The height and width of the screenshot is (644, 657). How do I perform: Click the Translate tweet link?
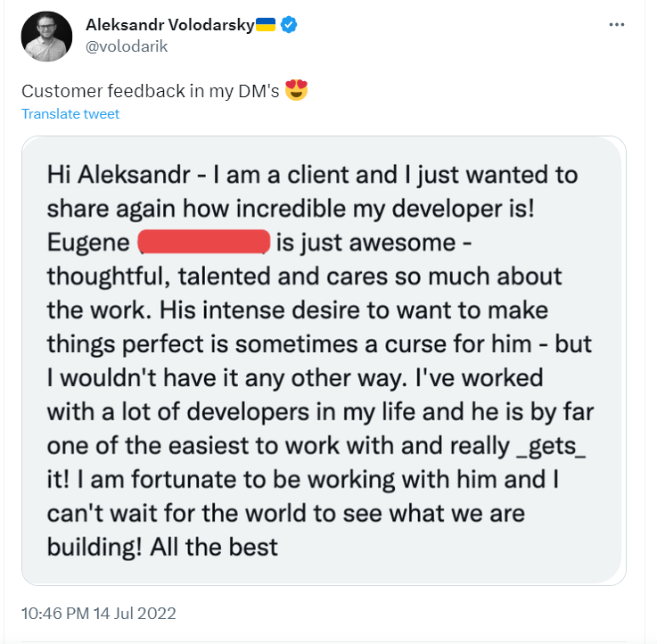click(70, 114)
